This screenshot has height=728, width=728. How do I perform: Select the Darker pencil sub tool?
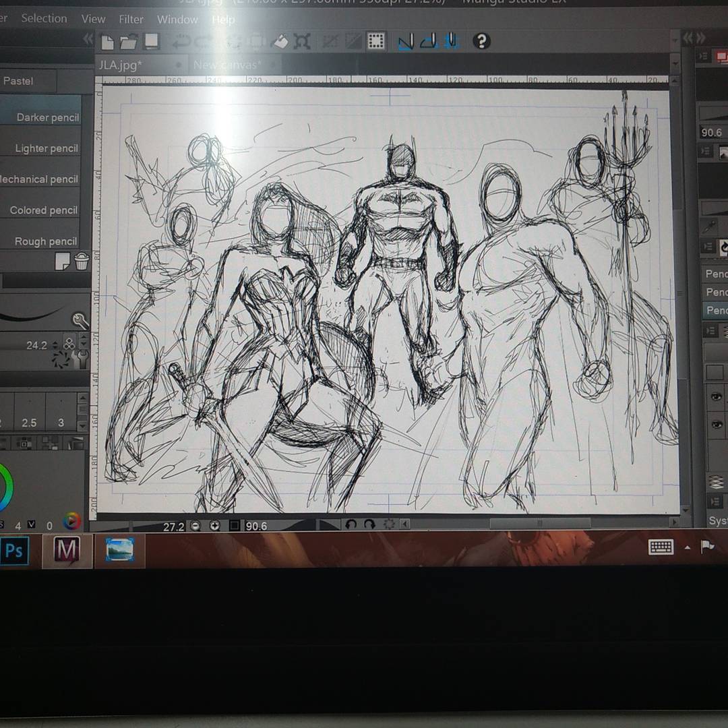point(47,117)
